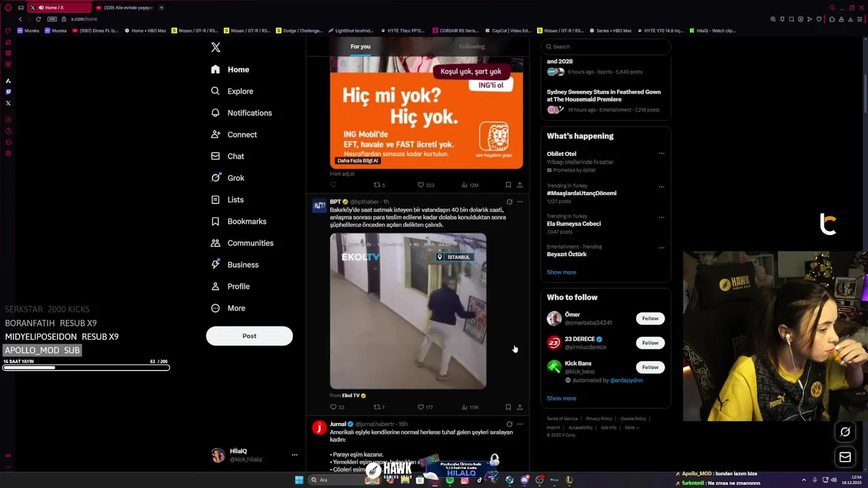Open a new browser tab
The width and height of the screenshot is (868, 488).
[x=161, y=7]
